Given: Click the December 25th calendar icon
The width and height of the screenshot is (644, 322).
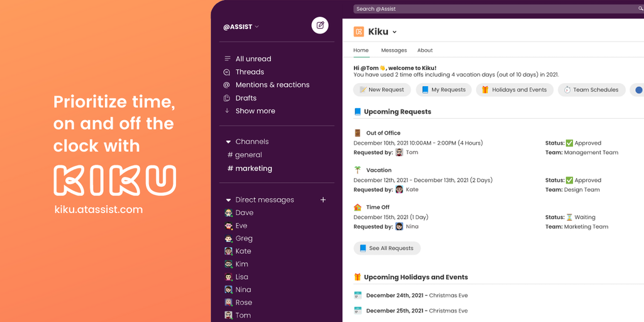Looking at the screenshot, I should (x=358, y=311).
